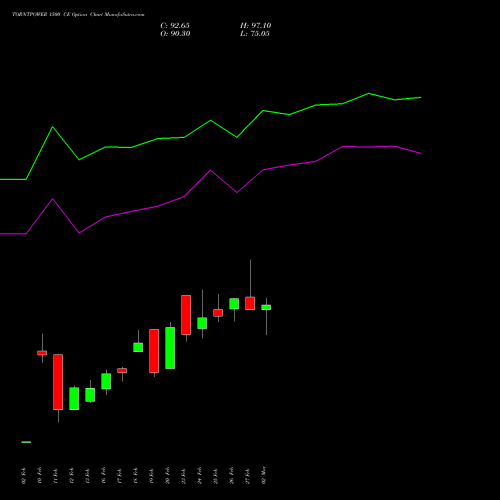Click the high price value H: 97.10
Viewport: 500px width, 500px height.
tap(255, 26)
